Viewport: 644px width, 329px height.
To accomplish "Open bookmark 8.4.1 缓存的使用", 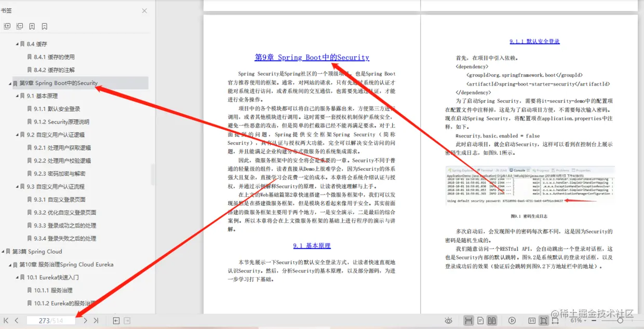I will coord(54,57).
